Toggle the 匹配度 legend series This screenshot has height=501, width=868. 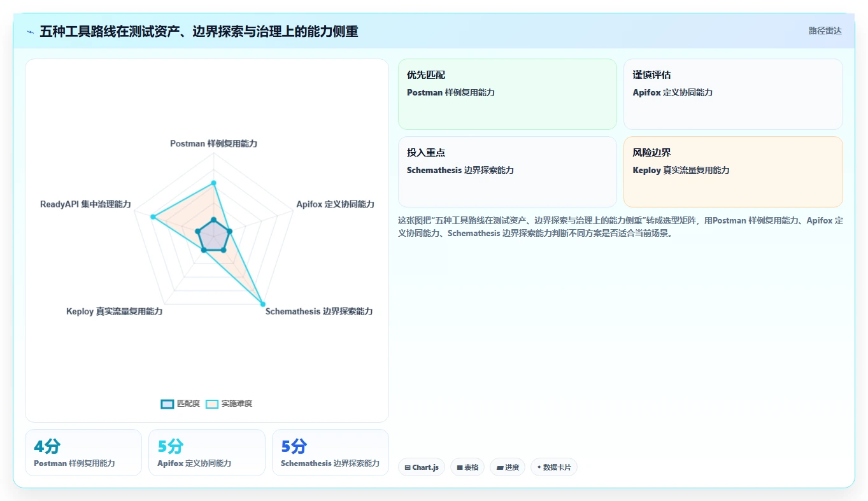tap(180, 404)
